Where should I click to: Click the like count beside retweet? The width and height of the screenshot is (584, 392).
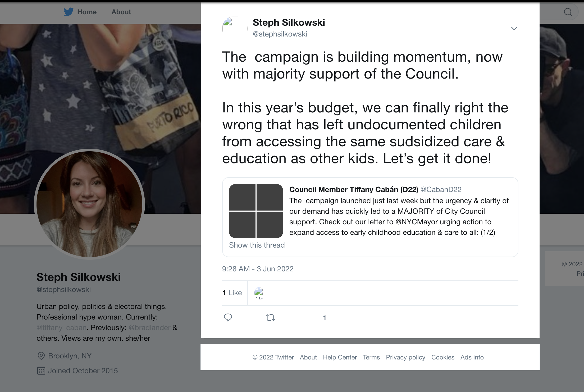tap(324, 317)
